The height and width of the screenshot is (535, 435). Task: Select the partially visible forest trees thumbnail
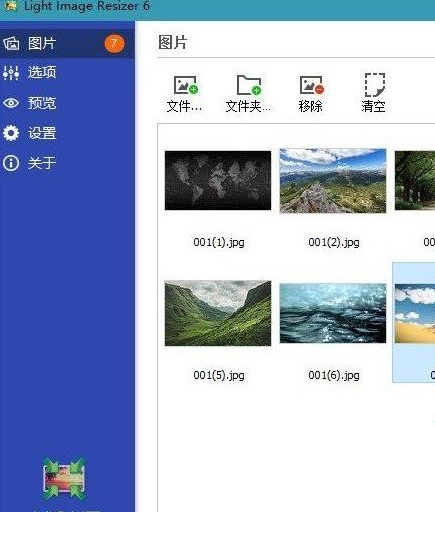point(415,181)
